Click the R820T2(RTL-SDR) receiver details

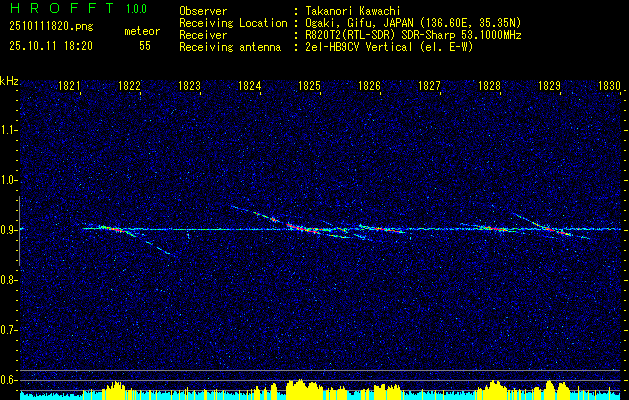(413, 35)
